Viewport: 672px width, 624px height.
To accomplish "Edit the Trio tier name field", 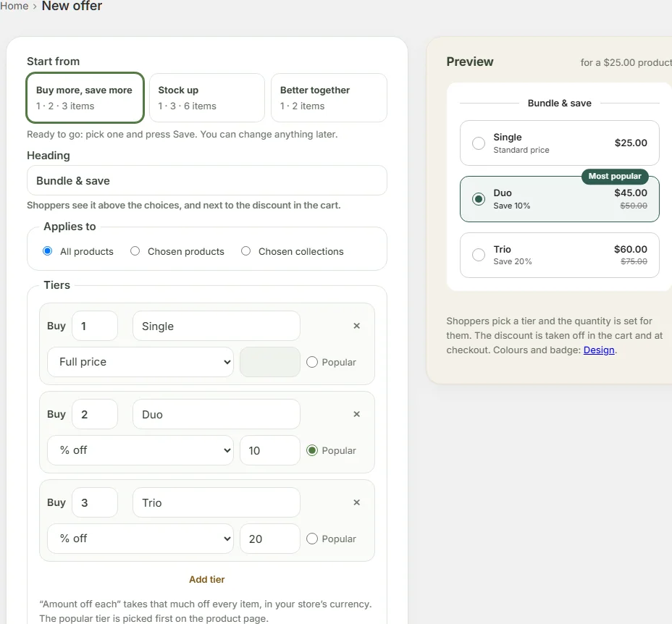I will coord(217,502).
